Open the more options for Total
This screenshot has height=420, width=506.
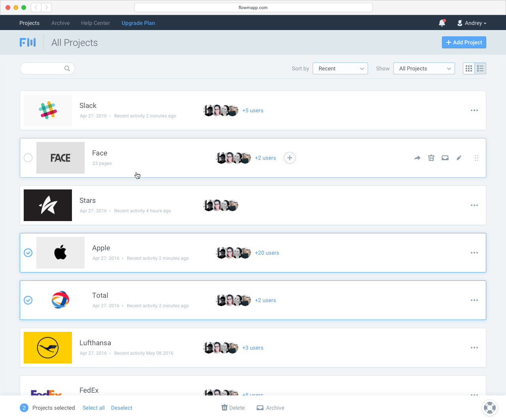coord(474,300)
